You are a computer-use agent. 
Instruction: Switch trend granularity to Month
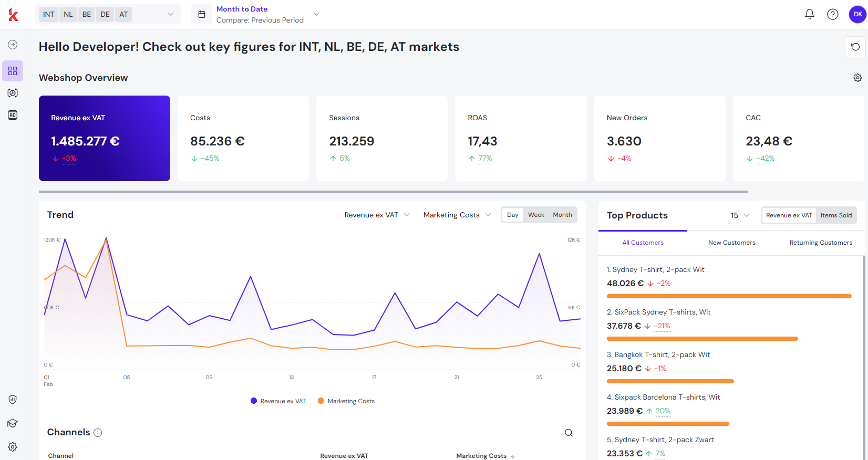coord(562,215)
